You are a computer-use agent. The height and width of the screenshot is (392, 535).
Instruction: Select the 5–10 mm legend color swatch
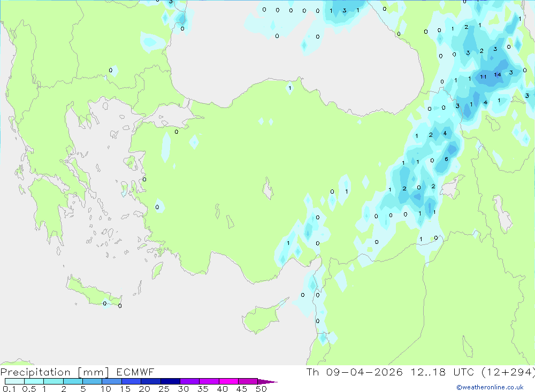(x=92, y=381)
